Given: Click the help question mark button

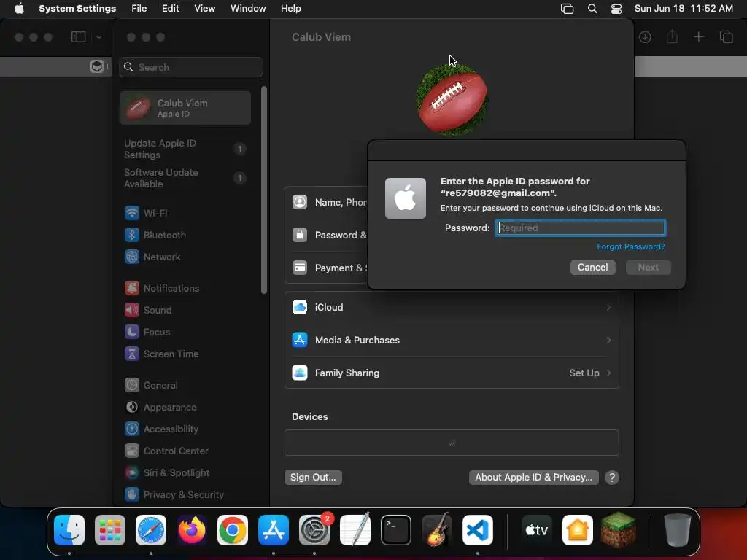Looking at the screenshot, I should coord(612,477).
